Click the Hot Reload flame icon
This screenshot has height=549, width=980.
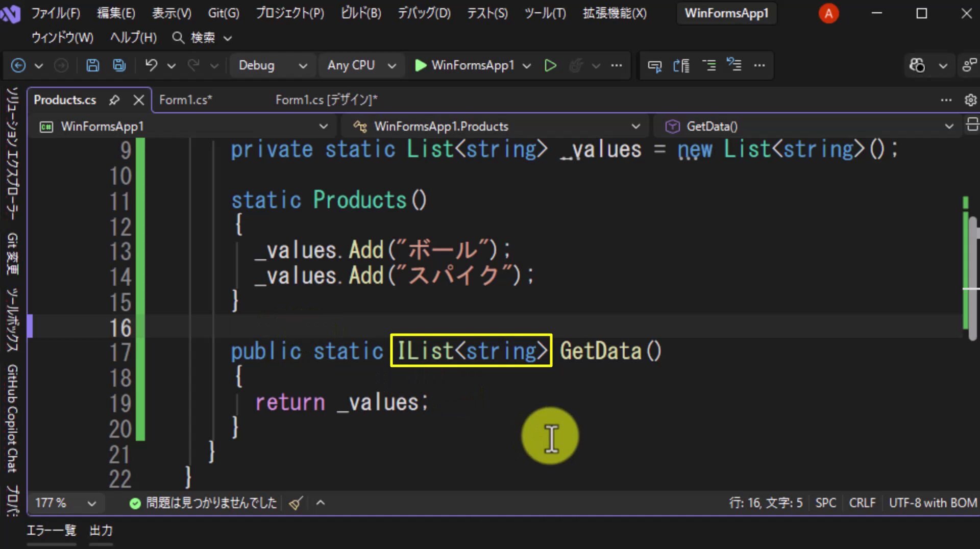(576, 65)
